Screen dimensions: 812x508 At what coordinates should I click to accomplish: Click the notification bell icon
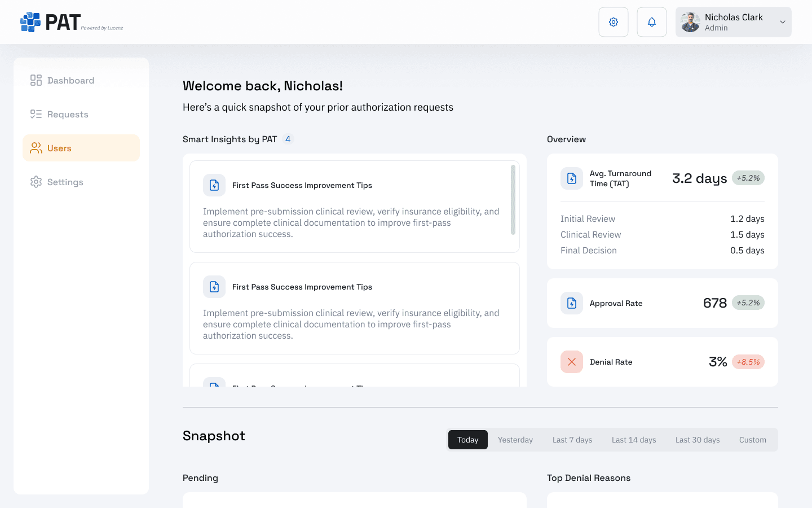[x=651, y=22]
